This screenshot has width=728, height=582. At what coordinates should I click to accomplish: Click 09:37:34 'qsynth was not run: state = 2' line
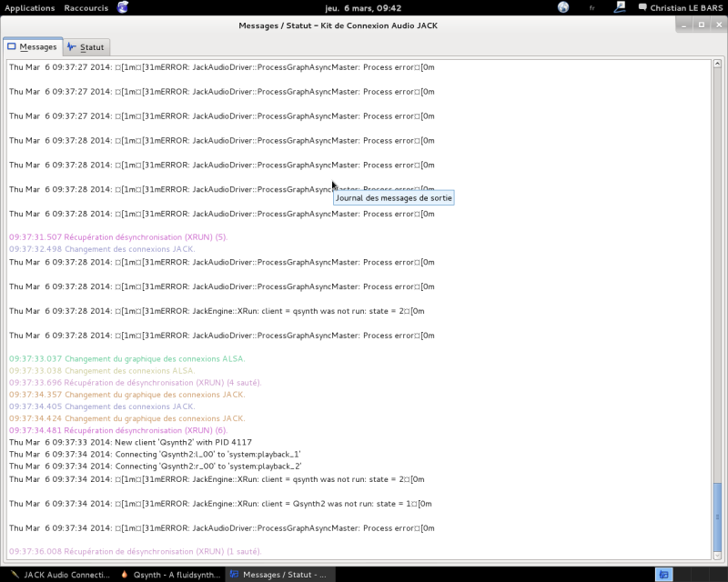coord(217,479)
